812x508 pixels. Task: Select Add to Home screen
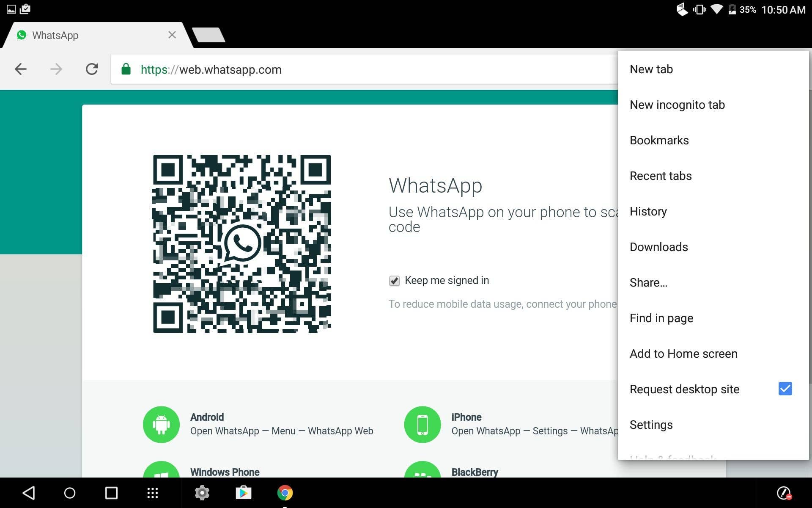[683, 353]
